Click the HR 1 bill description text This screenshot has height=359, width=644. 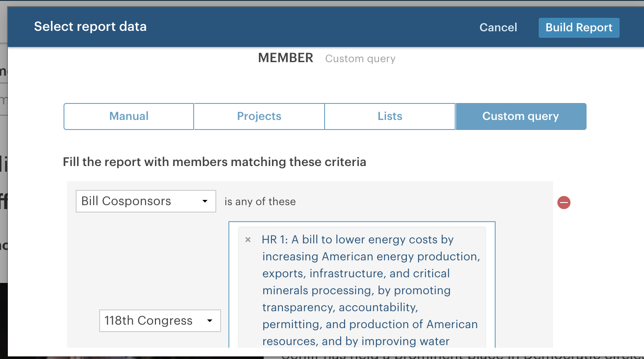371,290
